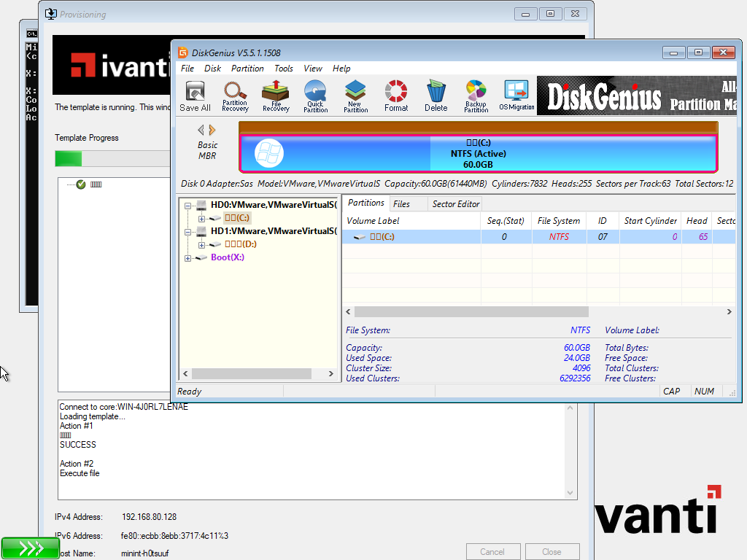Viewport: 747px width, 560px height.
Task: Select the D: partition in the tree
Action: (x=240, y=244)
